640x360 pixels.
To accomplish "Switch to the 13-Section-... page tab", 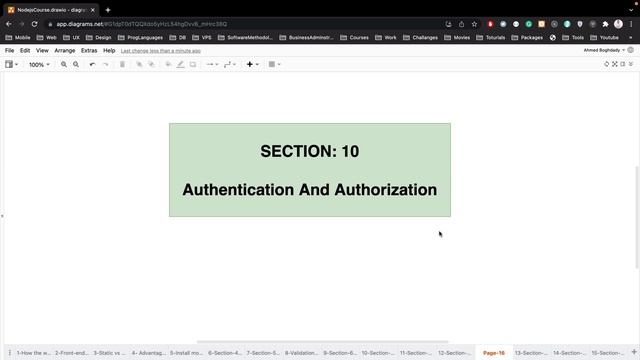I will point(531,353).
